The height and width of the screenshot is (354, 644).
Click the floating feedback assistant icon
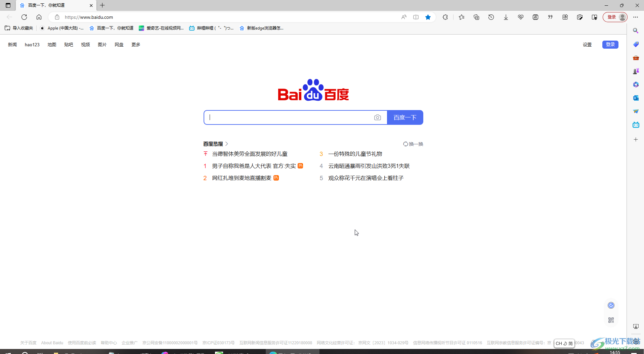(x=611, y=305)
